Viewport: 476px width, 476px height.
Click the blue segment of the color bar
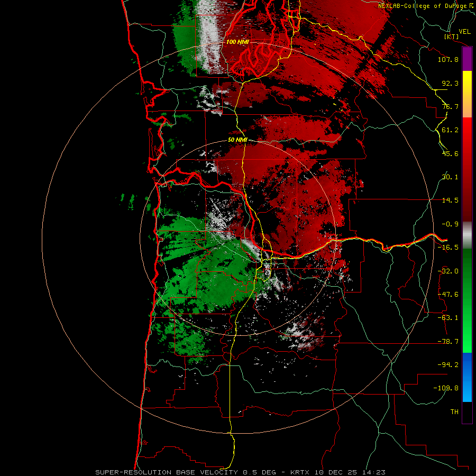(467, 377)
